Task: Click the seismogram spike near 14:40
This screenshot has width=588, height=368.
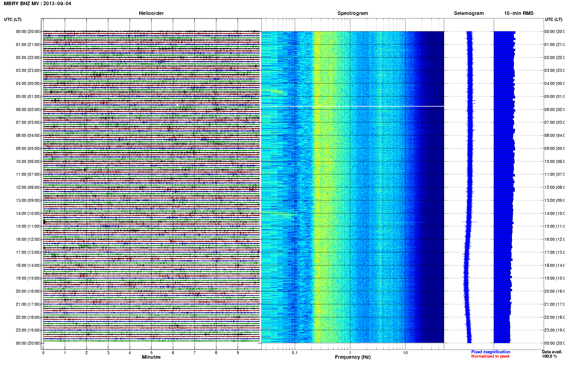Action: tap(470, 222)
